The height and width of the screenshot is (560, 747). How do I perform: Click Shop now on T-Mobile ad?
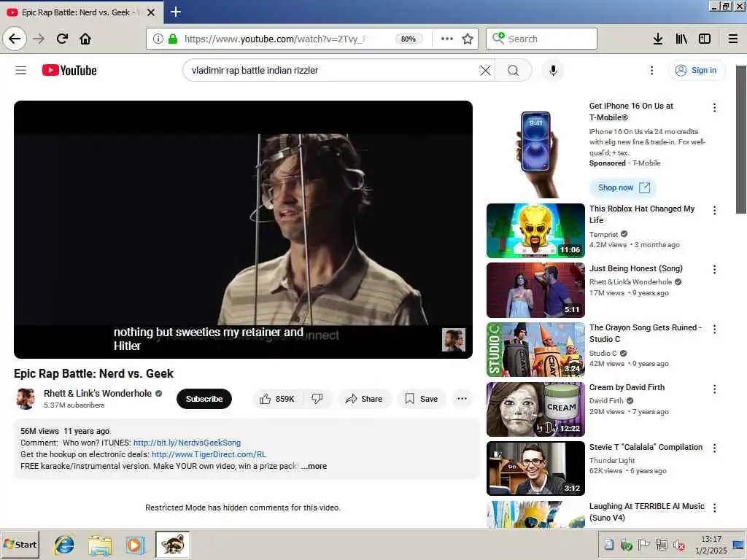(623, 187)
